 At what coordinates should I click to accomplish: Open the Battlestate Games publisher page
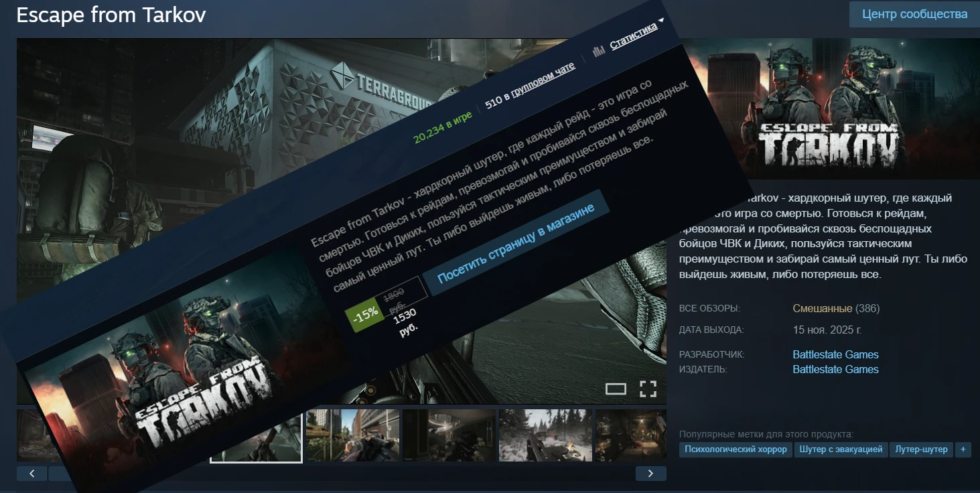(x=835, y=369)
